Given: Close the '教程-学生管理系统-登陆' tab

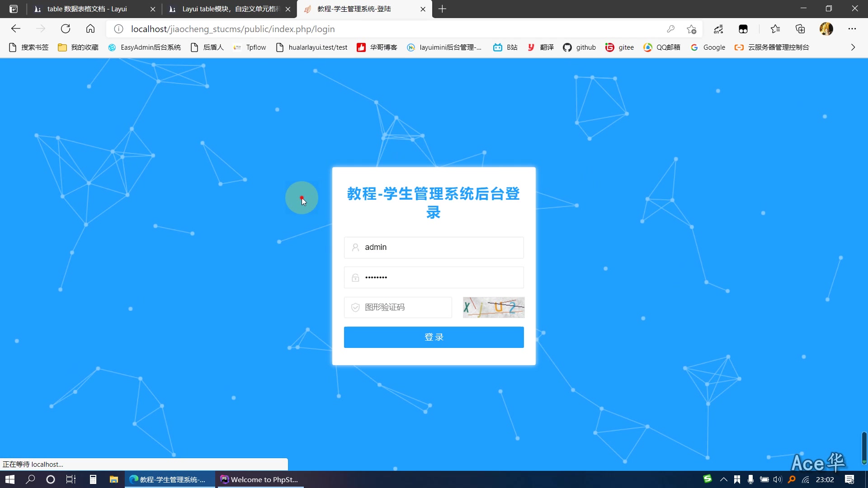Looking at the screenshot, I should click(x=423, y=9).
